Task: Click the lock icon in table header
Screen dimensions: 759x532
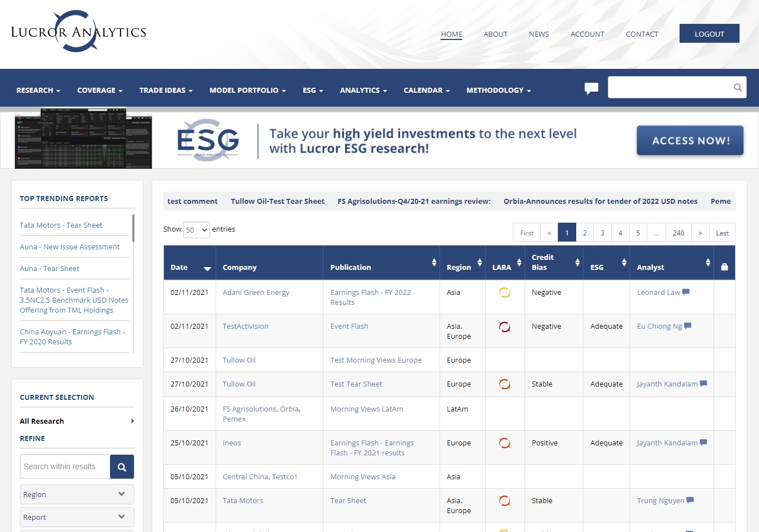Action: pos(724,267)
